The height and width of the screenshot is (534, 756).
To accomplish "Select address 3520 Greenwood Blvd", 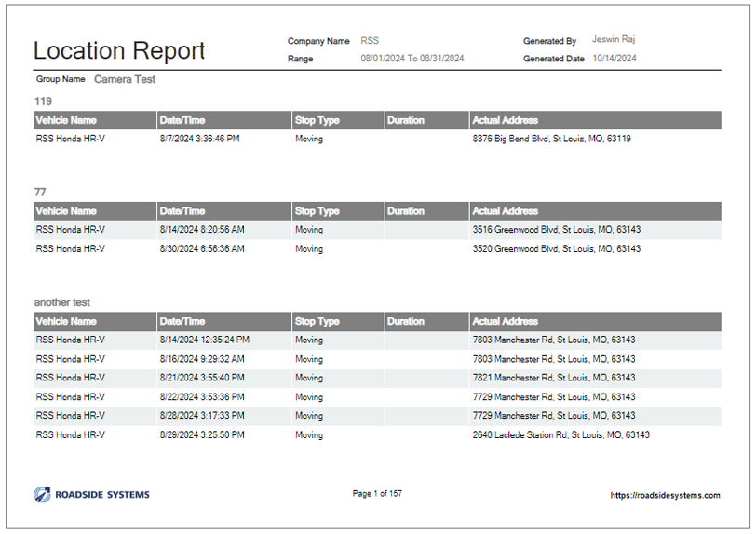I will (x=557, y=248).
